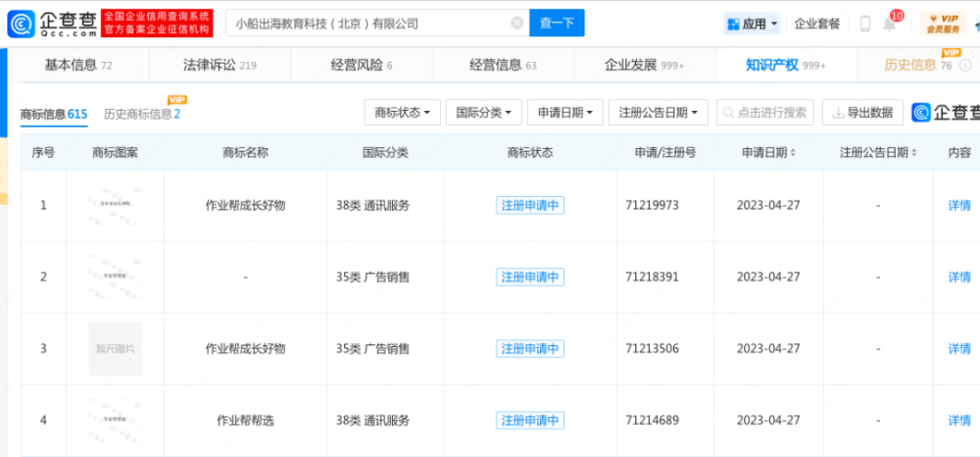
Task: Open the VIP 会员服务 badge
Action: point(943,24)
